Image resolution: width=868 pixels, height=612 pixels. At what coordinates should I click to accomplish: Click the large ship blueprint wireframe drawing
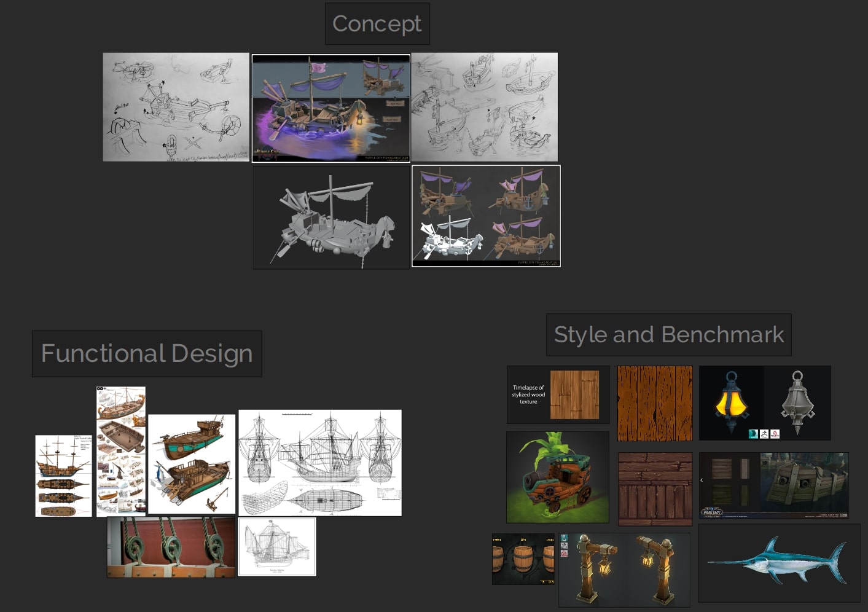tap(319, 463)
